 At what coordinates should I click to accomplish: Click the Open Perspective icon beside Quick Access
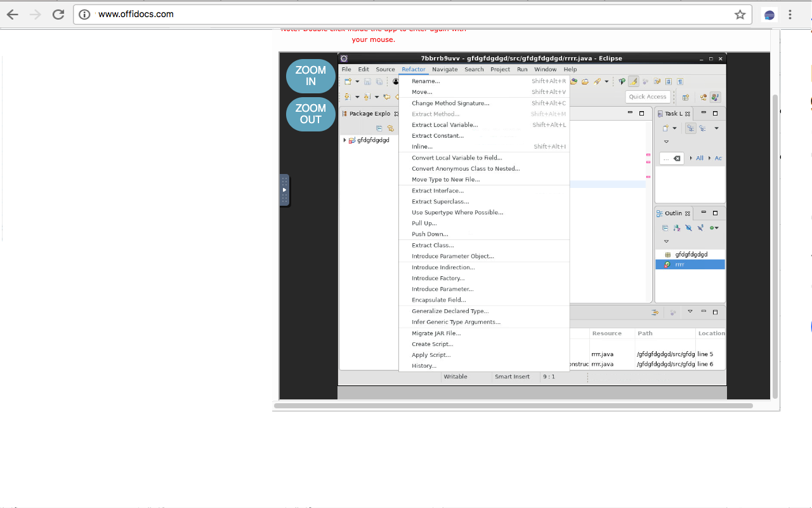[x=685, y=97]
